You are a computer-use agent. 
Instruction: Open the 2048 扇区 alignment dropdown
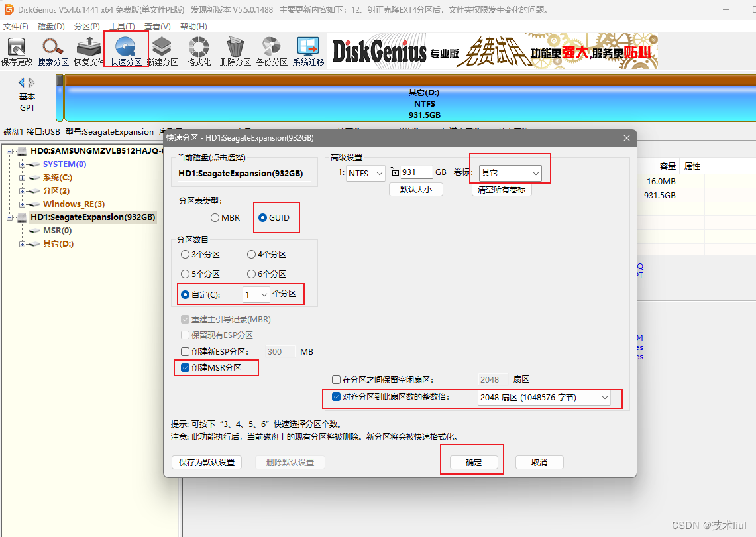[545, 398]
